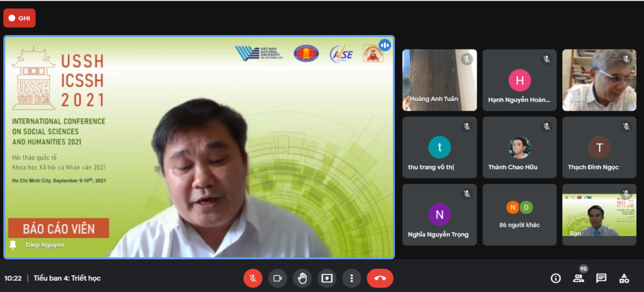Click the muted mic icon on Nghĩa Nguyễn Trọng
Screen dimensions: 644x292
pos(467,193)
